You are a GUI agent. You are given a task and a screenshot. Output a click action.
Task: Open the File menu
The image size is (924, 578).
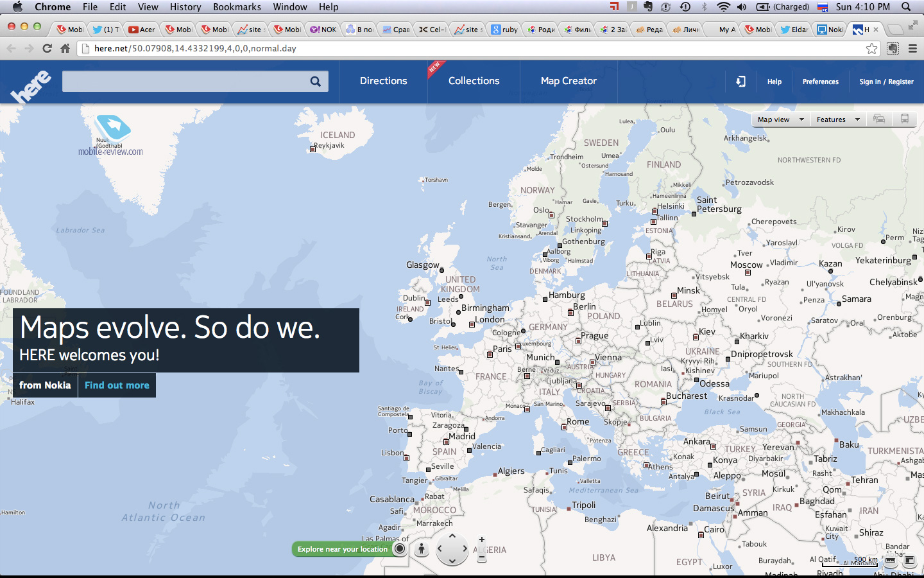[x=90, y=7]
